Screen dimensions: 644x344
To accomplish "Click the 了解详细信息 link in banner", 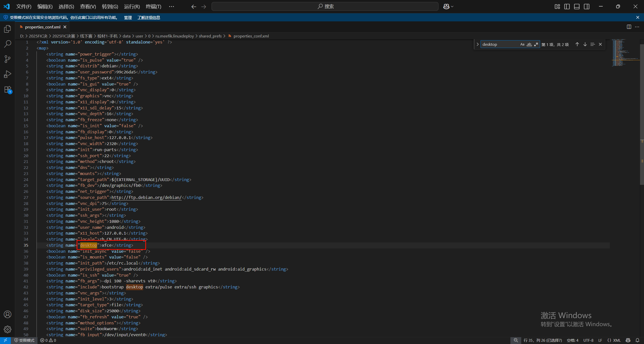I will click(x=148, y=17).
